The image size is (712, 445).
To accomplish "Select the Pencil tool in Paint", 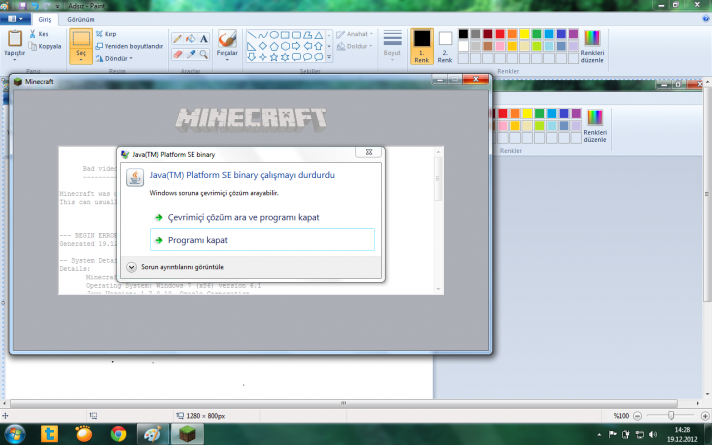I will [178, 39].
